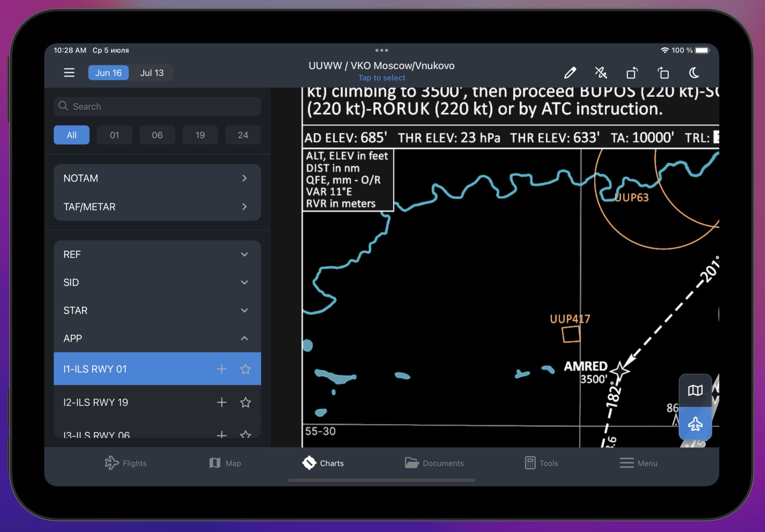The width and height of the screenshot is (765, 532).
Task: Go to the Map tab
Action: (225, 463)
